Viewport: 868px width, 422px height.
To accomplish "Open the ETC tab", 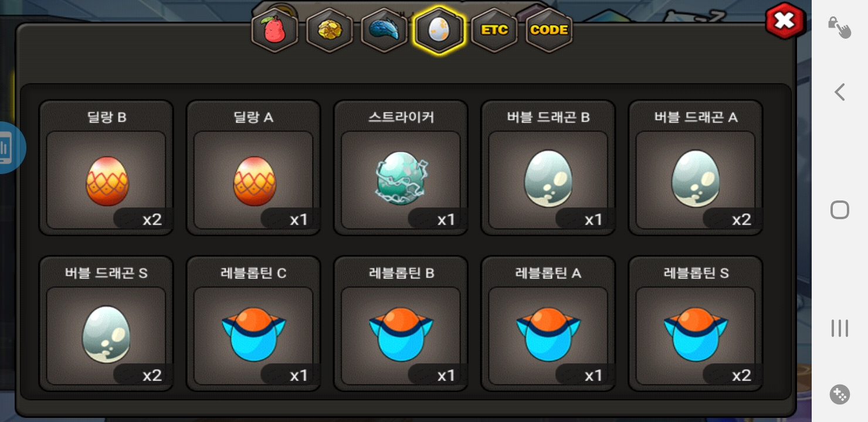I will pos(494,30).
